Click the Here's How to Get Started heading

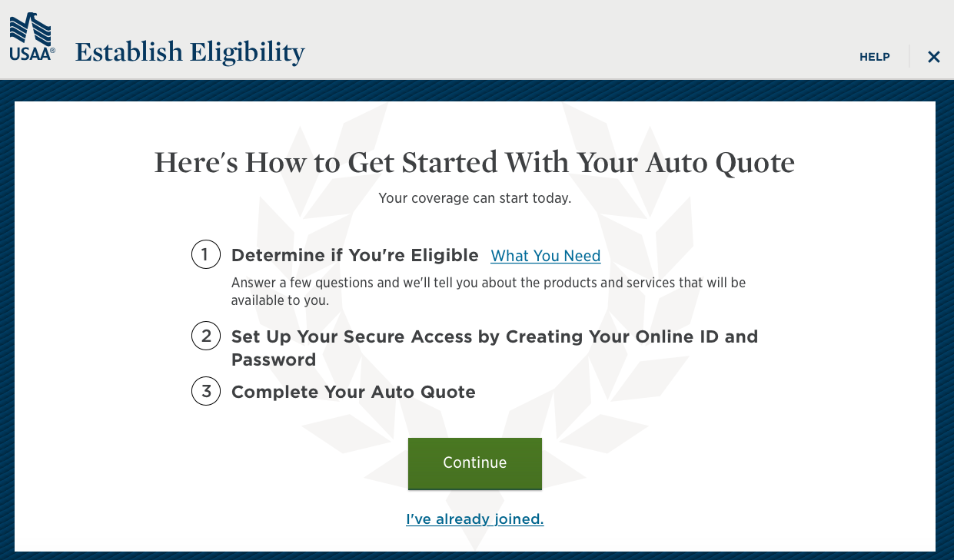[x=474, y=162]
